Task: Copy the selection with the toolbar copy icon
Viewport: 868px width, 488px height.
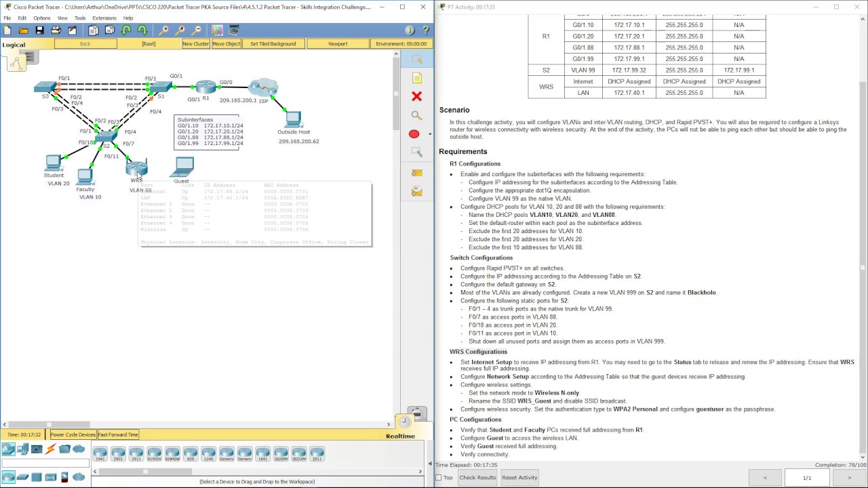Action: click(x=94, y=30)
